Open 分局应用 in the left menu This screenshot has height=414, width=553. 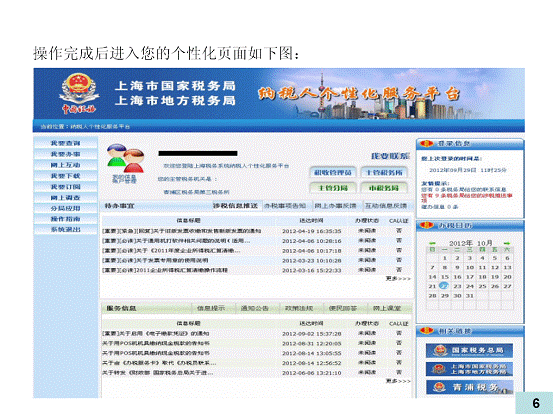tap(66, 208)
